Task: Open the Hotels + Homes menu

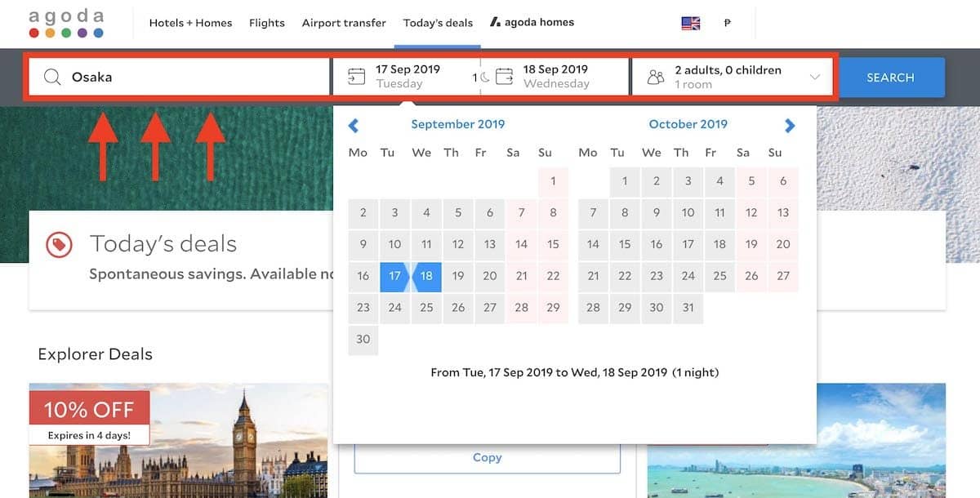Action: pos(190,23)
